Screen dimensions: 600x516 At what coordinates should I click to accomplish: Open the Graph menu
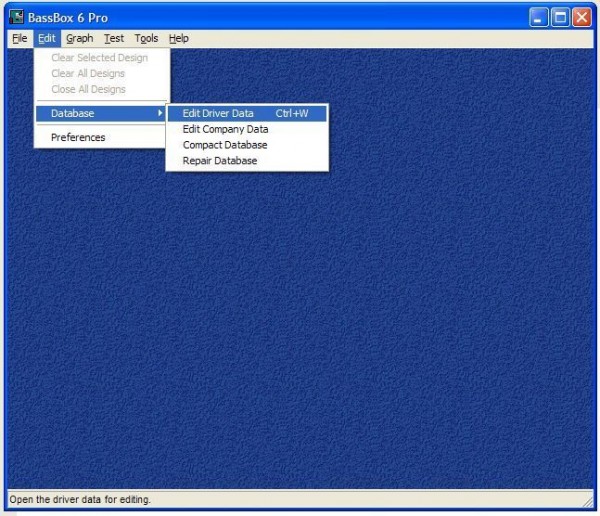79,38
